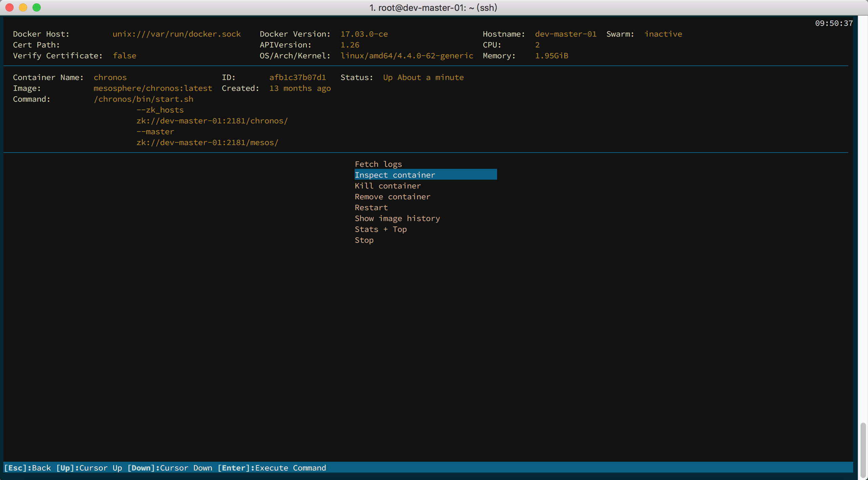
Task: Click the [Esc]:Back hint in footer
Action: [27, 468]
